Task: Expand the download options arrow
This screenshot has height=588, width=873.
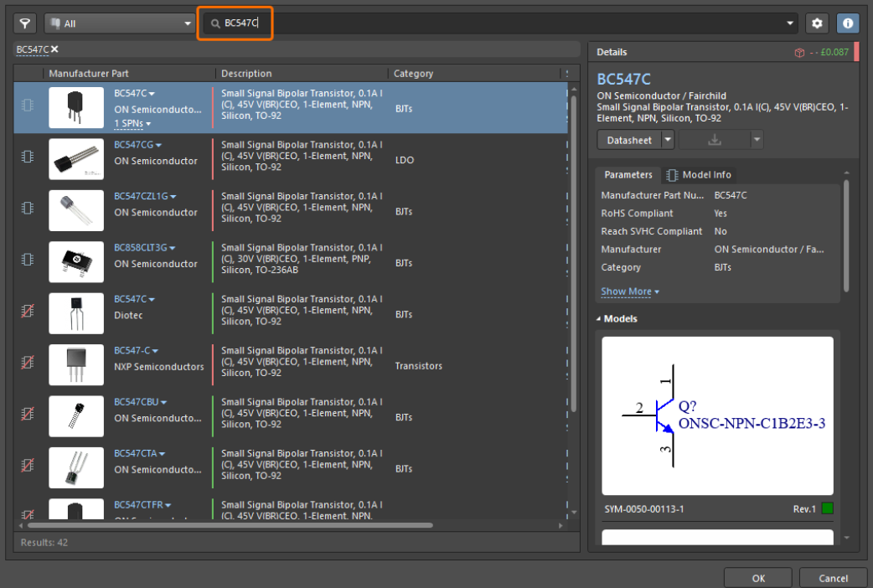Action: (x=757, y=140)
